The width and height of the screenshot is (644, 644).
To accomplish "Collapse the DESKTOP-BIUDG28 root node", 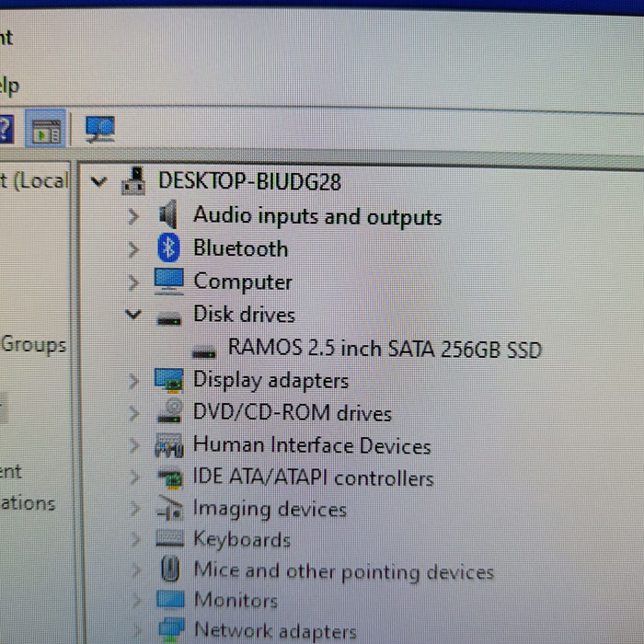I will click(99, 181).
